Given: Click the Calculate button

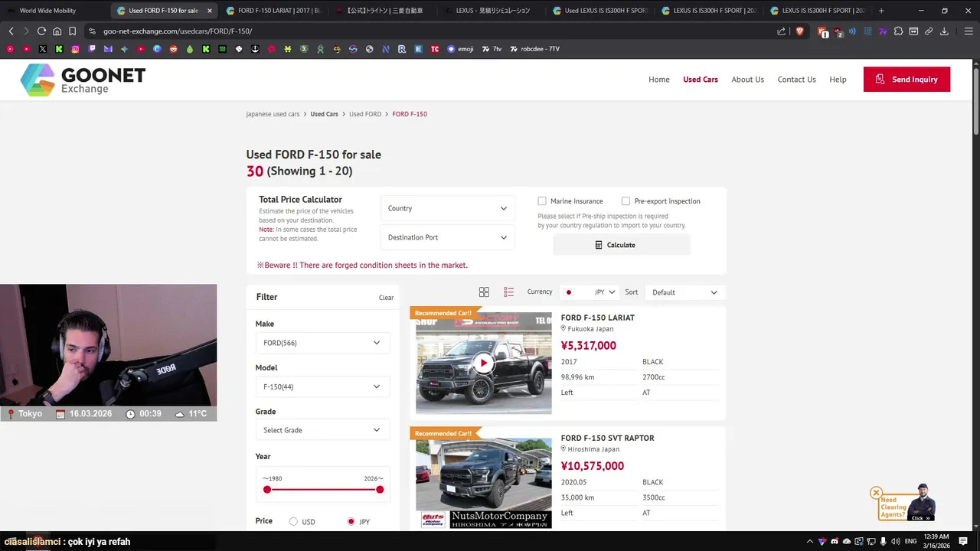Looking at the screenshot, I should pos(621,245).
